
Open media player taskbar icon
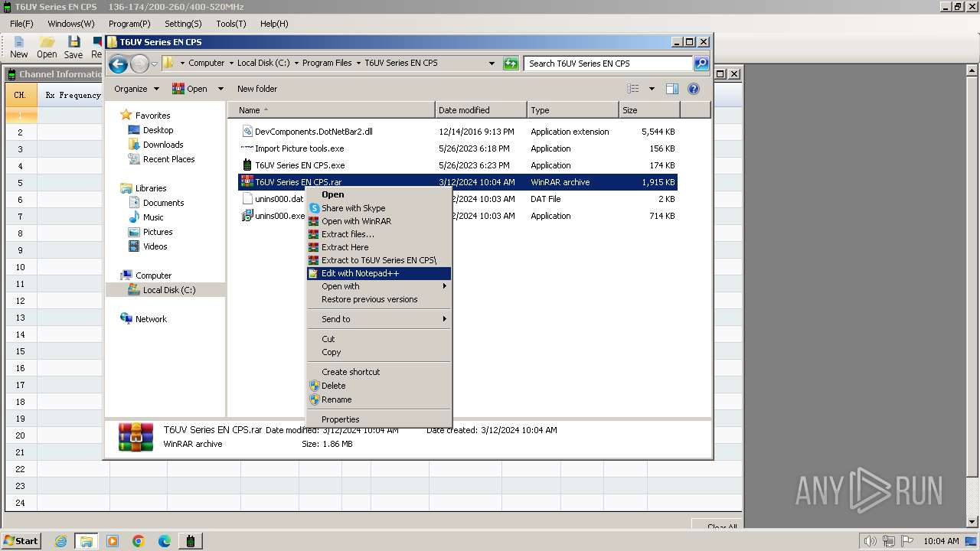(x=113, y=541)
